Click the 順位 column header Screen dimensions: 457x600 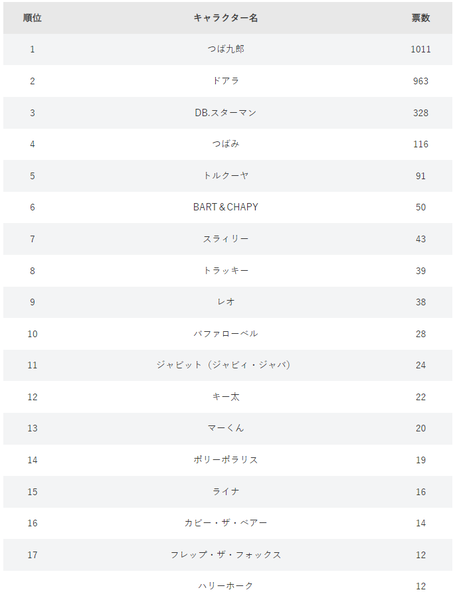[32, 18]
